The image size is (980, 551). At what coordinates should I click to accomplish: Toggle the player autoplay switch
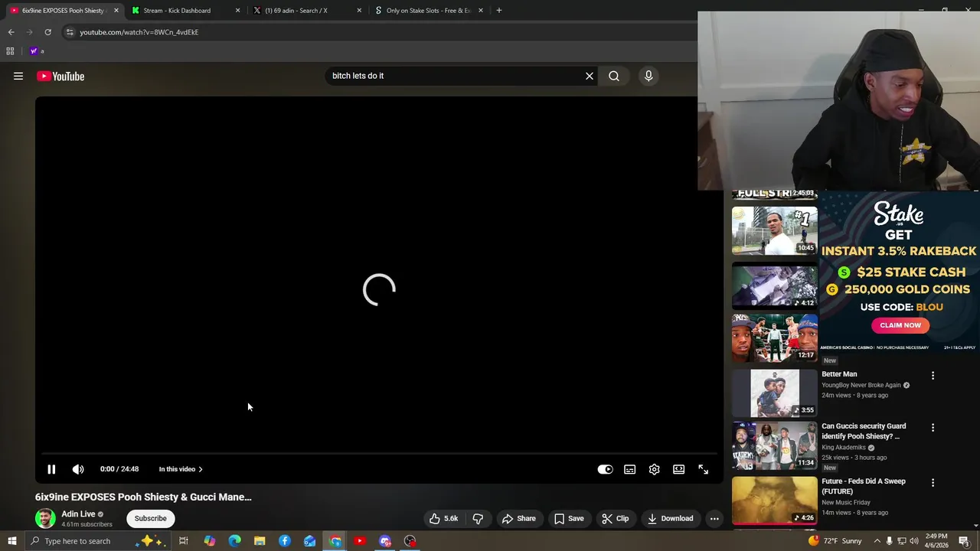coord(605,469)
